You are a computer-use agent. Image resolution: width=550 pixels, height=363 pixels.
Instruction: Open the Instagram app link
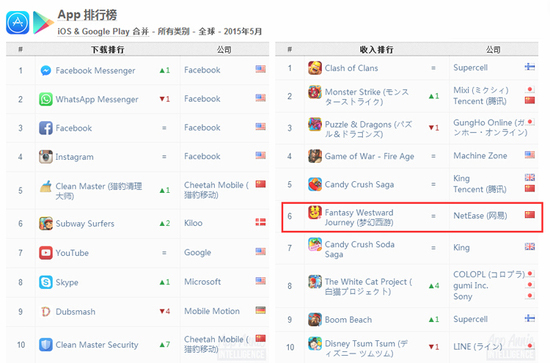pos(74,157)
